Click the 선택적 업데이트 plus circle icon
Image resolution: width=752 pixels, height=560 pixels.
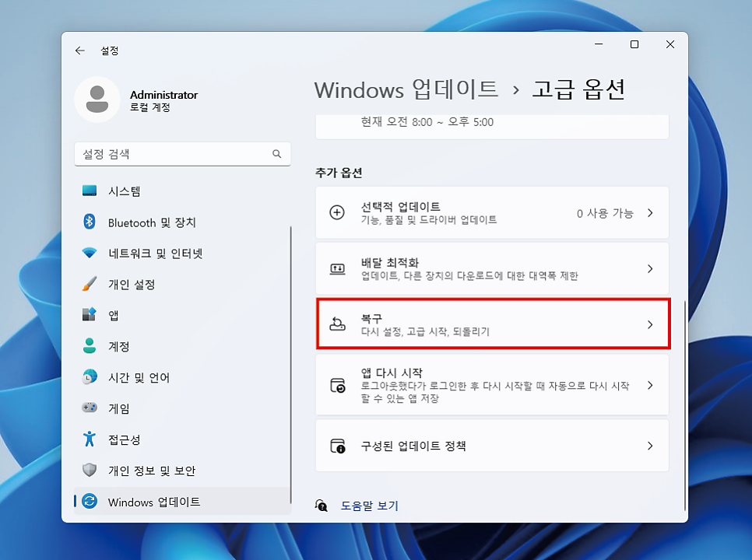coord(337,212)
